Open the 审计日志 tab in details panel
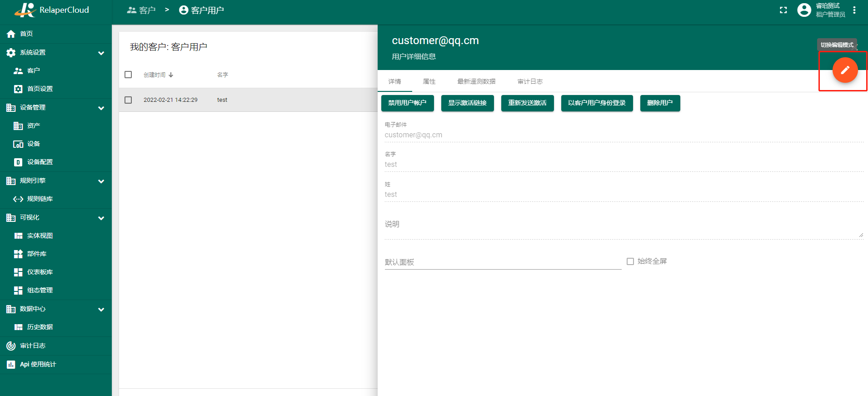The width and height of the screenshot is (868, 396). pyautogui.click(x=530, y=81)
